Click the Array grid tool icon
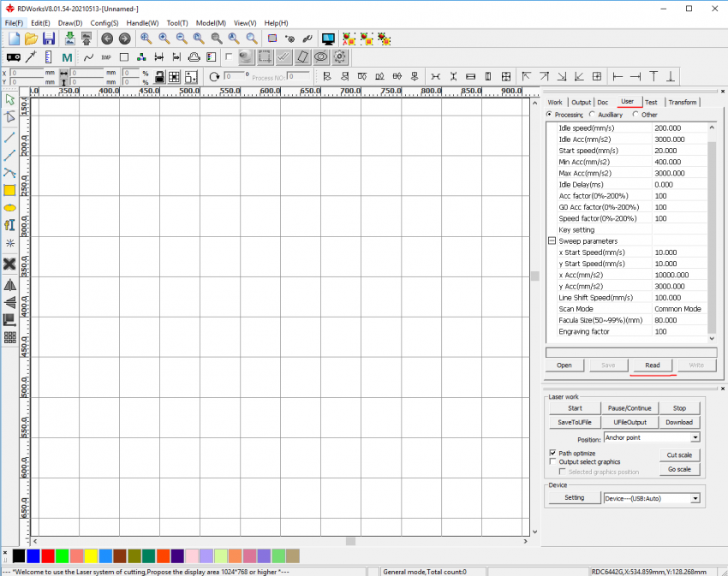The image size is (728, 576). (x=10, y=337)
